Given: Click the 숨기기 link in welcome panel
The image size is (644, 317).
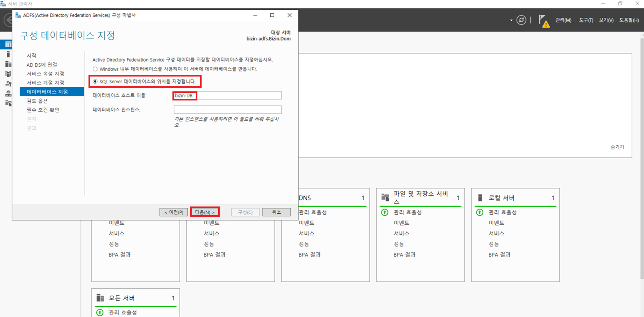Looking at the screenshot, I should pyautogui.click(x=617, y=147).
